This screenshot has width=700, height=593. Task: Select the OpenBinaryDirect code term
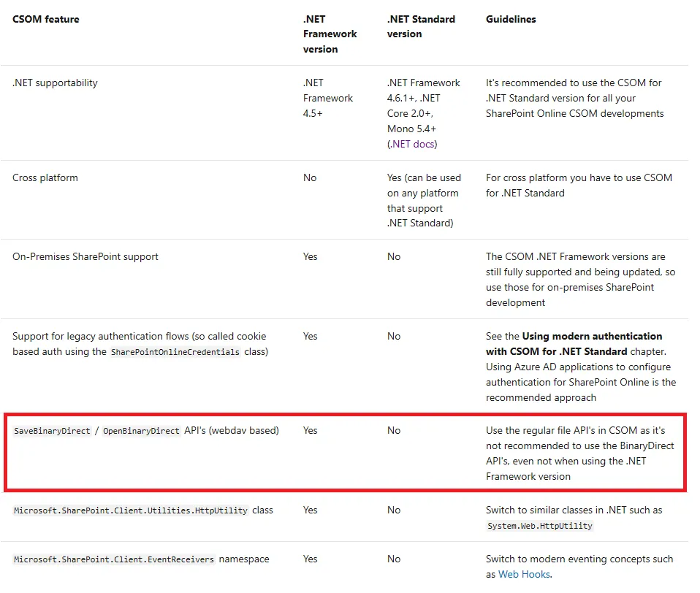tap(141, 431)
